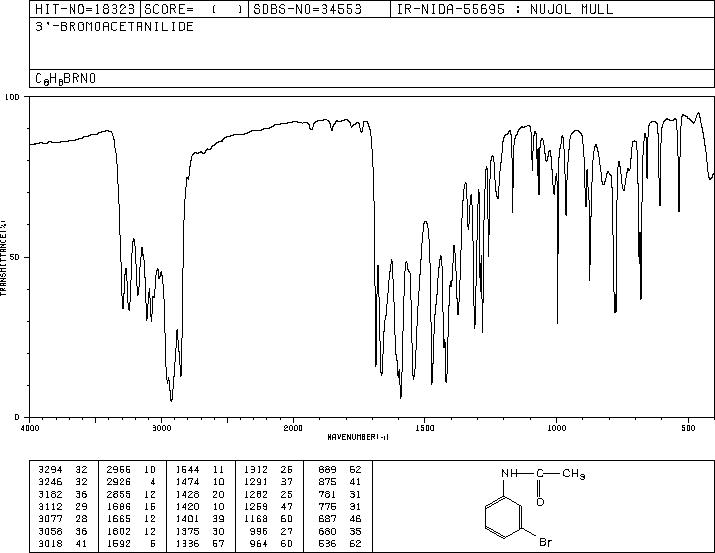
Task: Click the 4000 wavenumber axis label
Action: [30, 428]
